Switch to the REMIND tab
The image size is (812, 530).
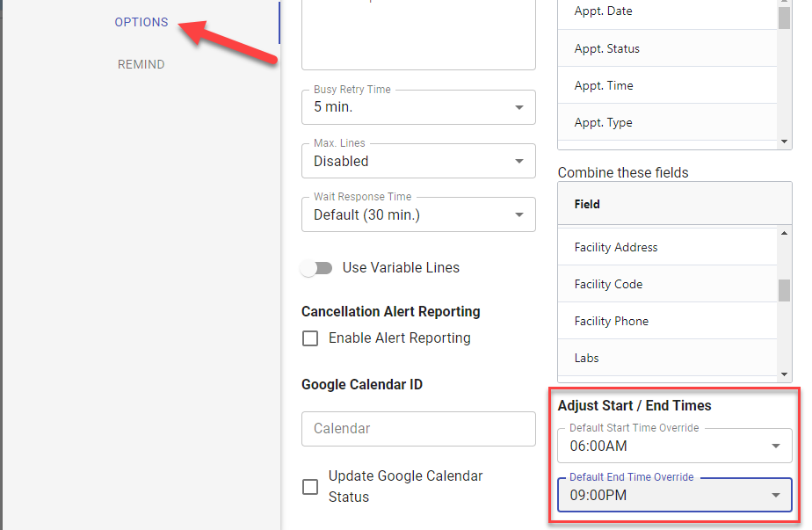pyautogui.click(x=141, y=64)
